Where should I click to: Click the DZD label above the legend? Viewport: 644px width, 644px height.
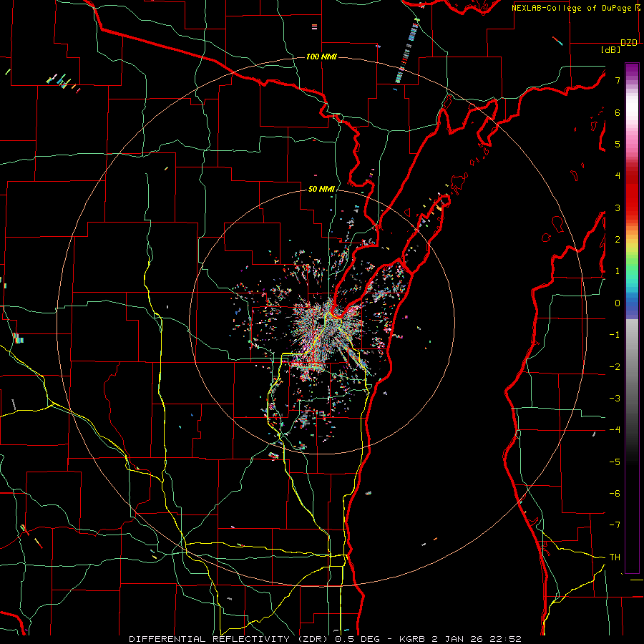click(629, 42)
